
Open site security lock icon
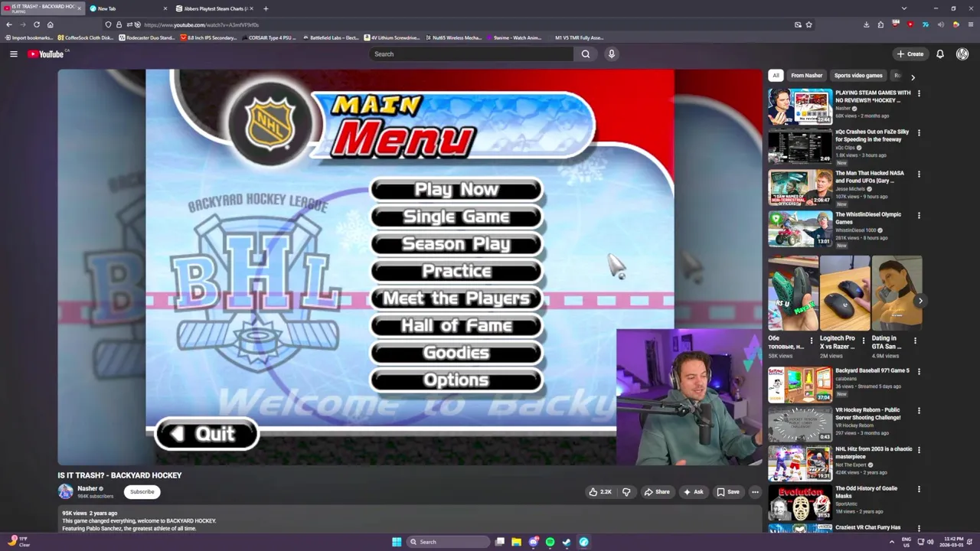click(119, 24)
